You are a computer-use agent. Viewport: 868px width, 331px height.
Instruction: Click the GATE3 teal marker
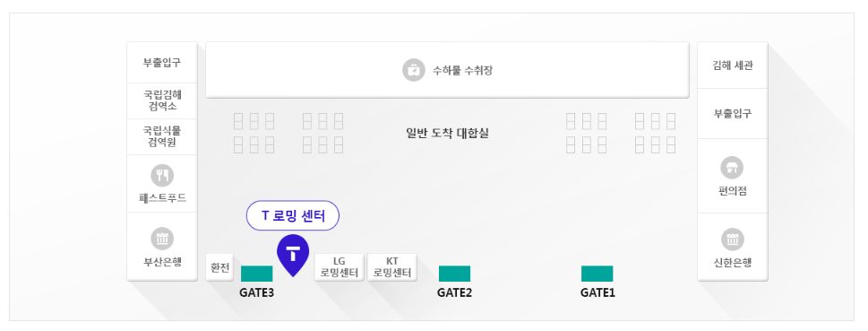(257, 274)
